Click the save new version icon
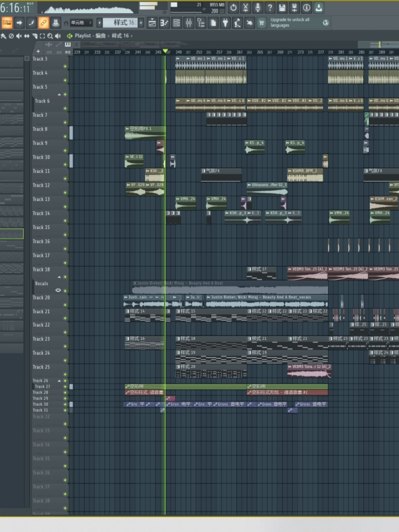Screen dimensions: 399x532 coord(294,7)
